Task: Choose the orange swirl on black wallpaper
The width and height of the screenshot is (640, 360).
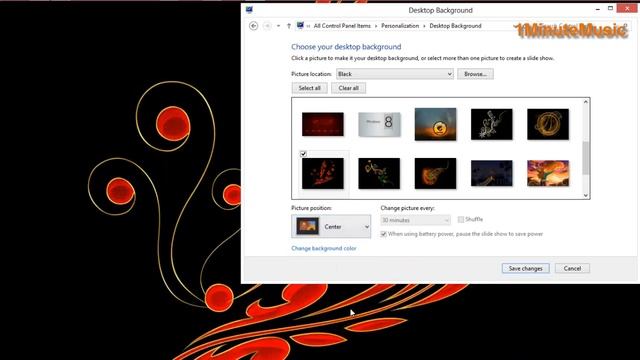Action: pos(436,173)
